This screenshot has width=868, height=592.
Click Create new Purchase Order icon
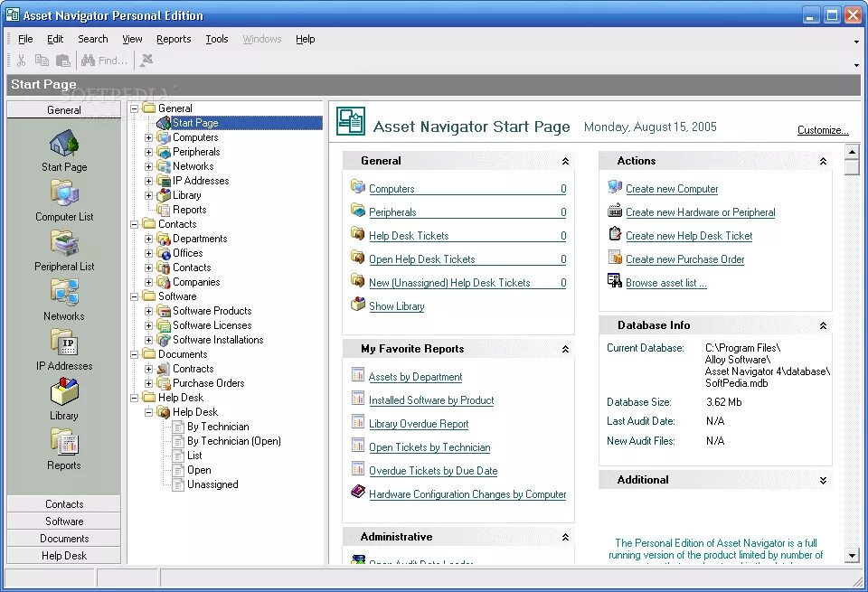click(x=615, y=258)
